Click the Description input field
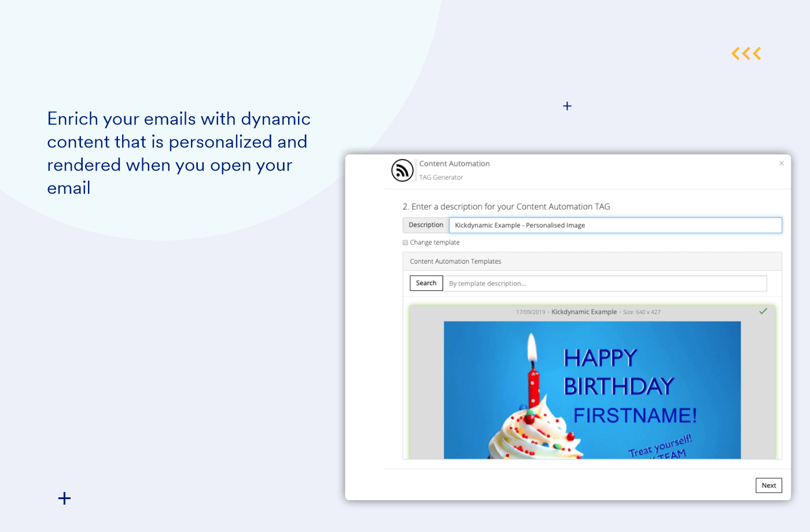 coord(615,226)
